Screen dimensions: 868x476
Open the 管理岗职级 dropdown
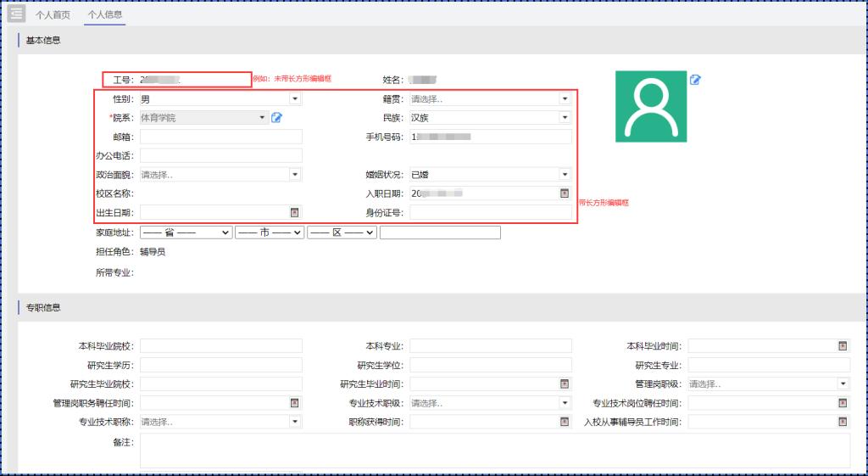point(843,384)
